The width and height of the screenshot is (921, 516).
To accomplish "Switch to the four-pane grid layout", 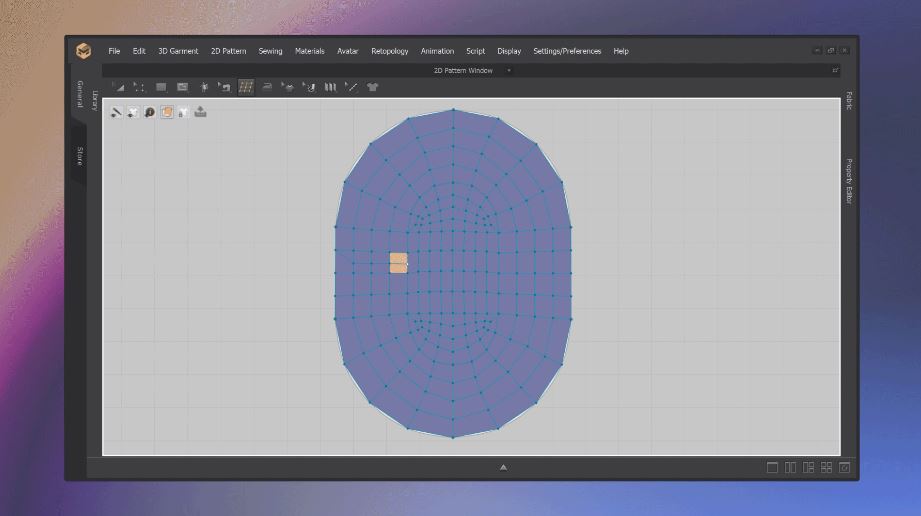I will point(826,468).
